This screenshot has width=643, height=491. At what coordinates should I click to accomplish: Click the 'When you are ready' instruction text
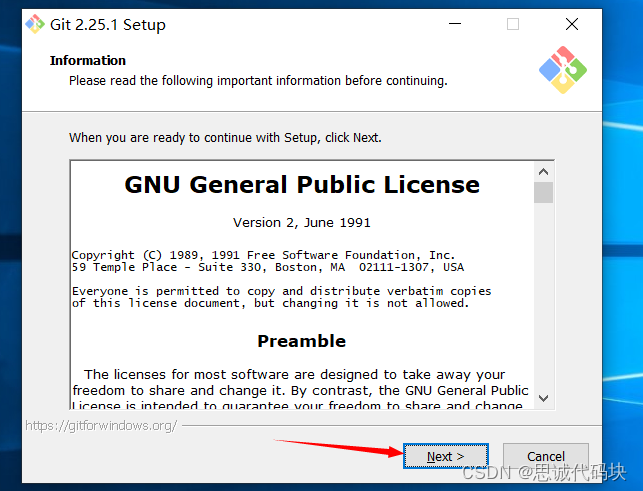pyautogui.click(x=225, y=138)
